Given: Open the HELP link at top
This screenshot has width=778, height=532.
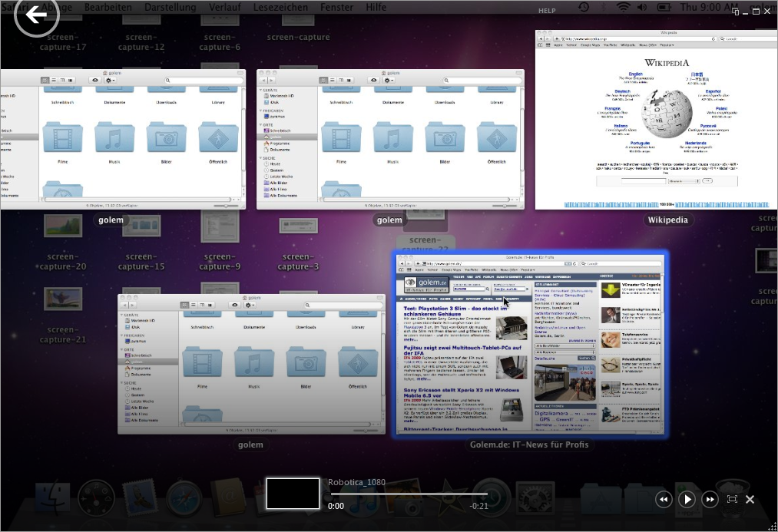Looking at the screenshot, I should (x=547, y=11).
